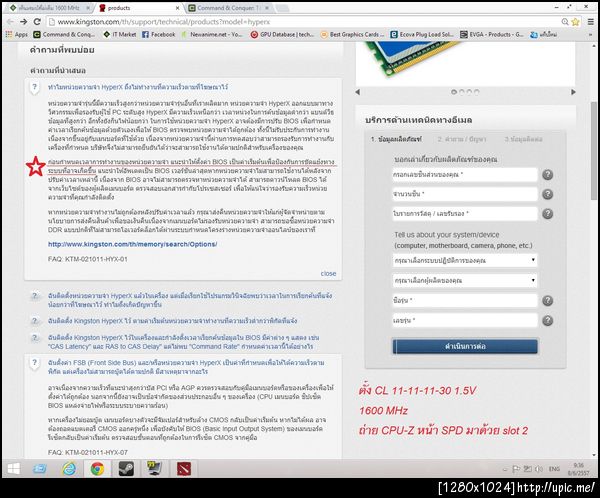The height and width of the screenshot is (498, 600).
Task: Open the GPU Database bookmark
Action: (x=282, y=34)
